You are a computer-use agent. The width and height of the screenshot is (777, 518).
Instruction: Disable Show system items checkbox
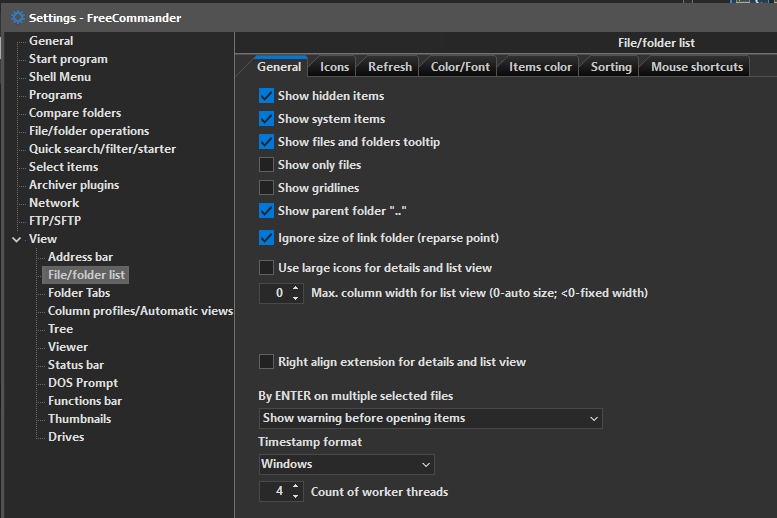pos(266,119)
